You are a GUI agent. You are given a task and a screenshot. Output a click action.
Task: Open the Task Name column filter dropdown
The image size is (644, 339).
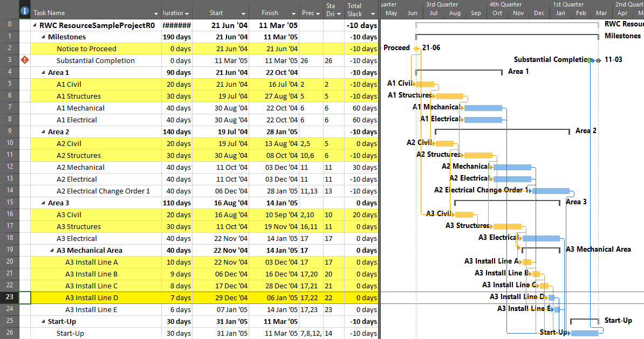163,13
